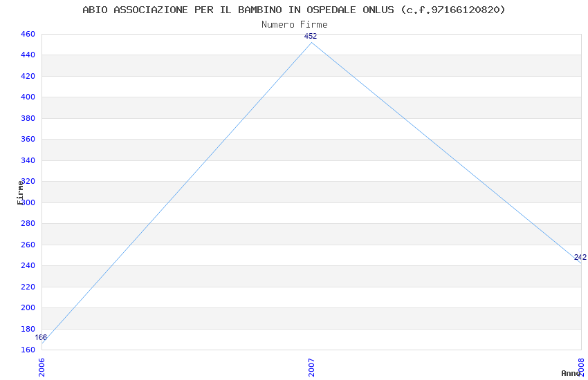Image resolution: width=588 pixels, height=380 pixels.
Task: Select the 166 data point label
Action: point(41,337)
